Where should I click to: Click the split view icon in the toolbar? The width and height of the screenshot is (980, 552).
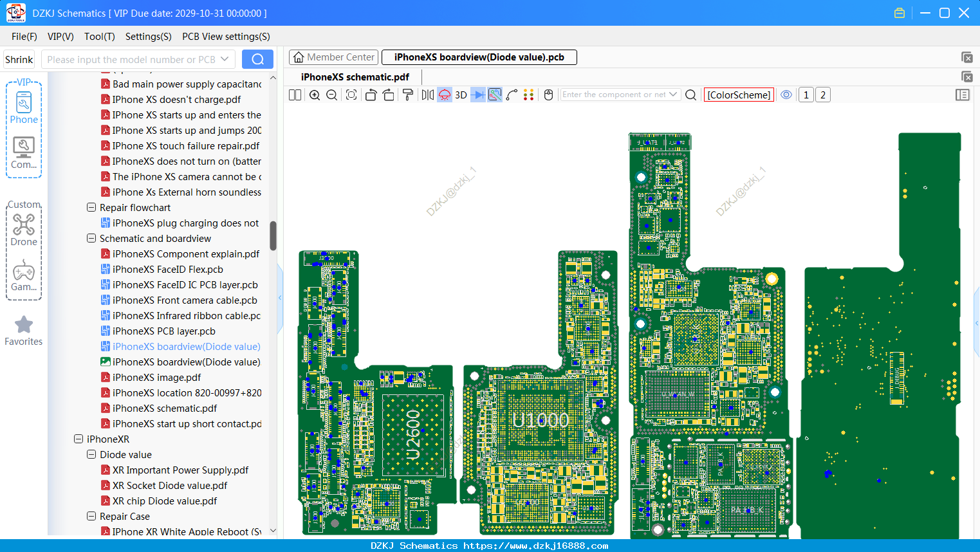295,95
